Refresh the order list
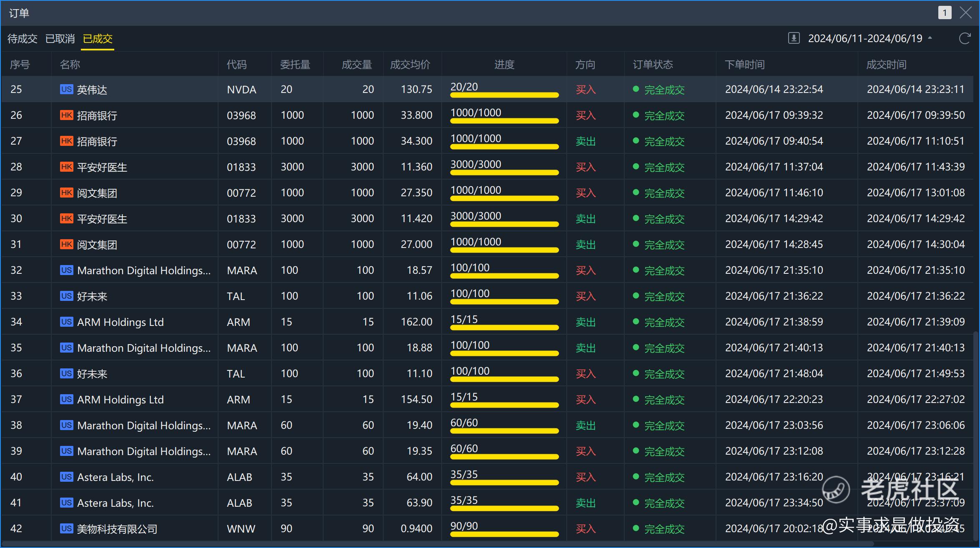Image resolution: width=980 pixels, height=548 pixels. (965, 38)
